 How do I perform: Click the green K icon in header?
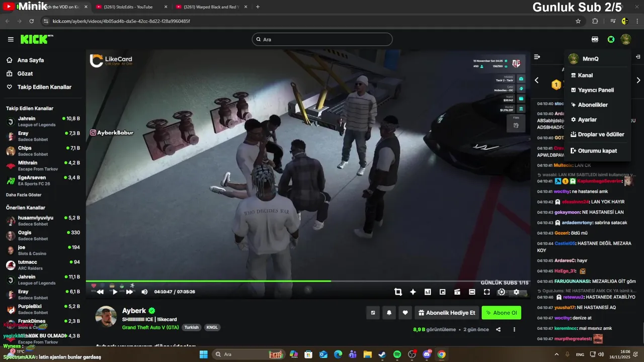pyautogui.click(x=611, y=39)
